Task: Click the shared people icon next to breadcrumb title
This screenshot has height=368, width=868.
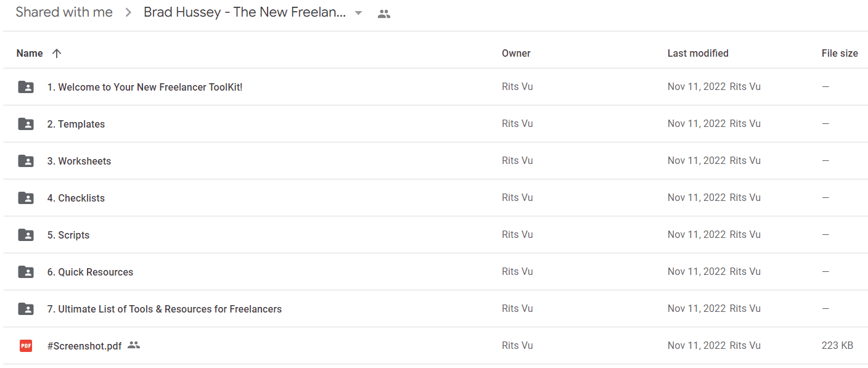Action: 384,14
